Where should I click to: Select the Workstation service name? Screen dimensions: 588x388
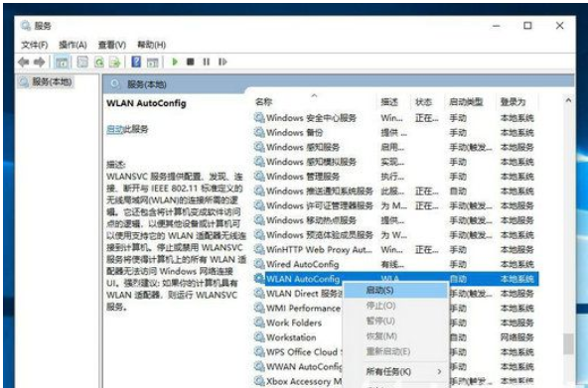pyautogui.click(x=291, y=337)
